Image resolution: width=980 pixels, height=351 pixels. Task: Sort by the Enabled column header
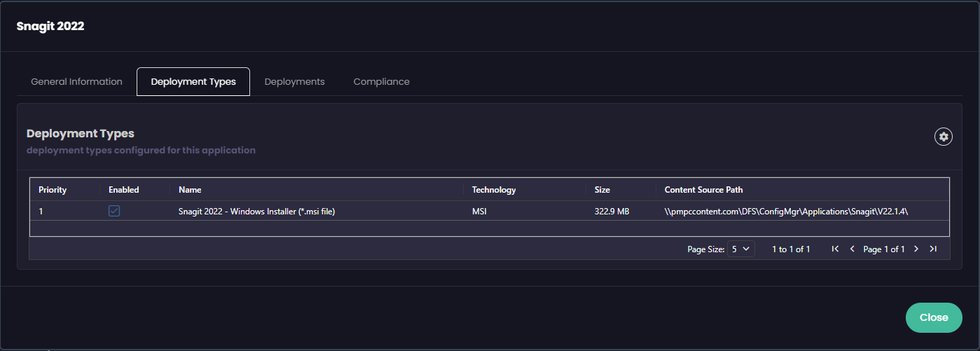pos(124,190)
